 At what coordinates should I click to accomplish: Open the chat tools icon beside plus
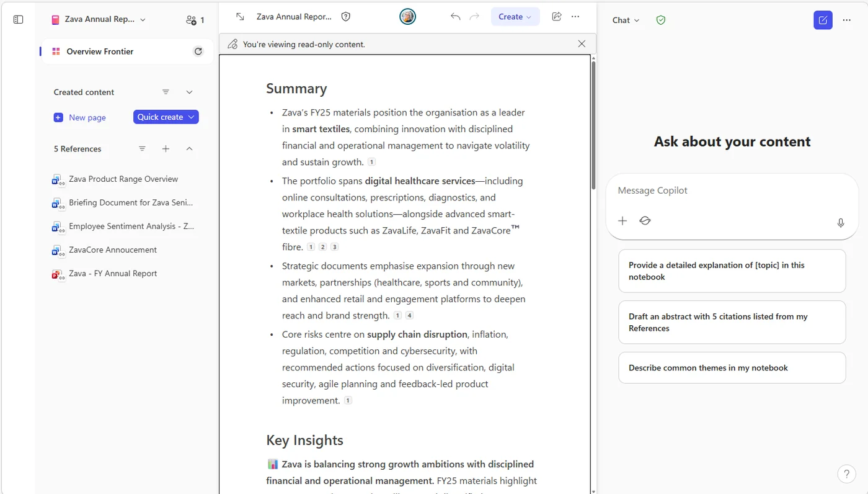(x=645, y=221)
